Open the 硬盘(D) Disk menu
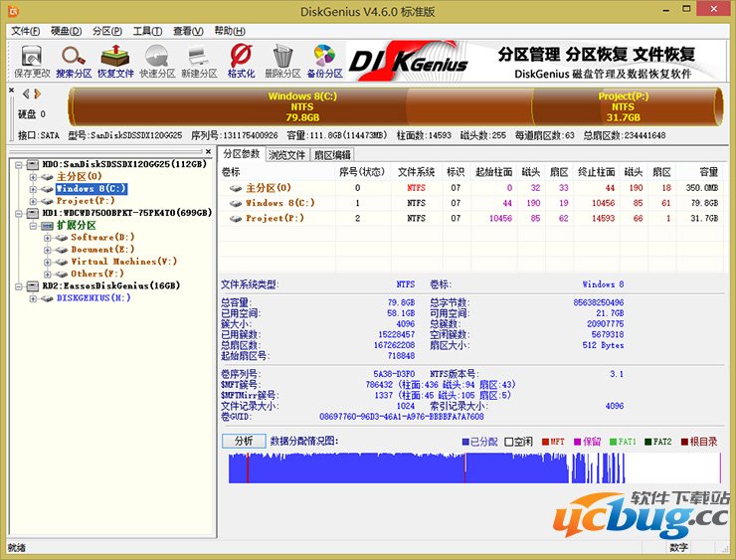The width and height of the screenshot is (736, 560). point(67,31)
